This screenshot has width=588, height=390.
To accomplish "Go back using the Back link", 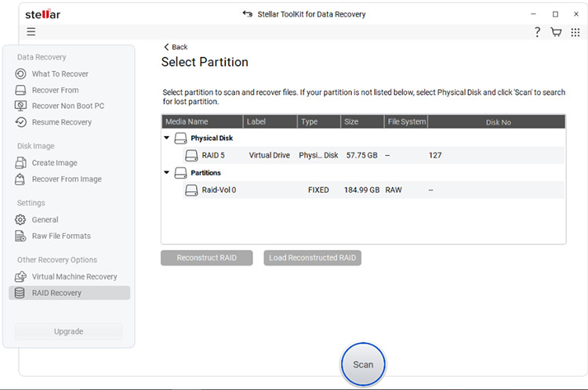I will (176, 47).
